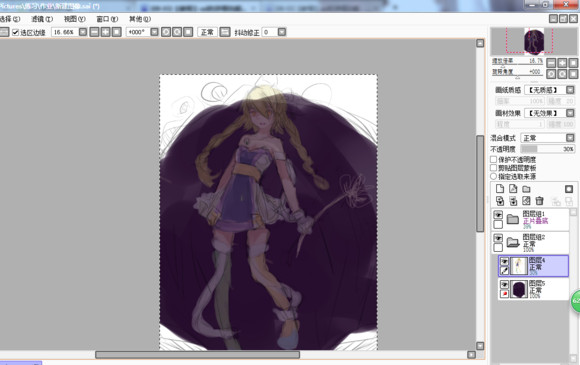
Task: Create a new layer folder
Action: pos(526,189)
